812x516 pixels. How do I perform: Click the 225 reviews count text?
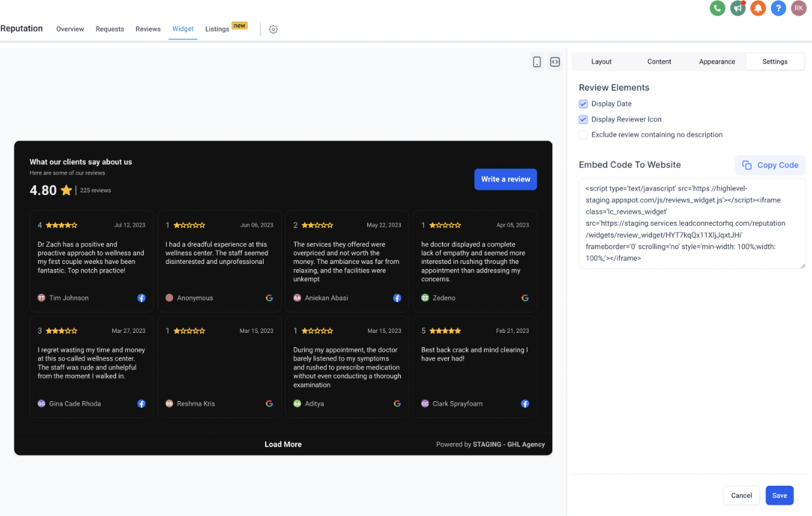point(96,190)
